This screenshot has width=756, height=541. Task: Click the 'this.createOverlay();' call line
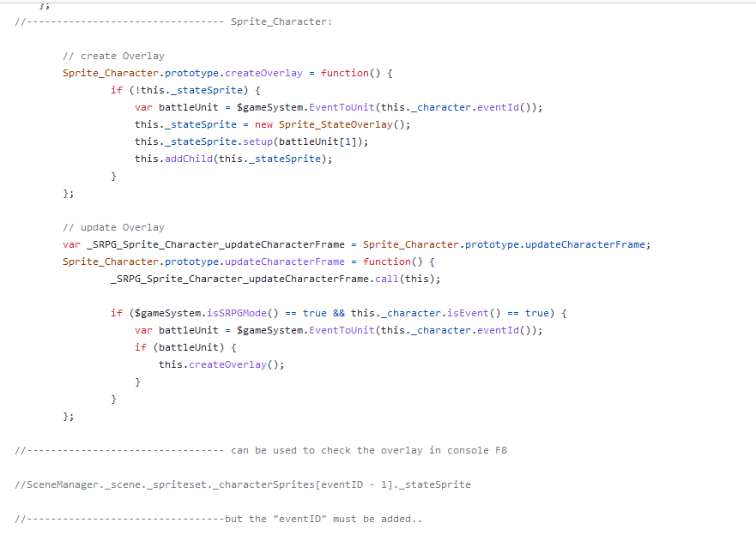[221, 364]
